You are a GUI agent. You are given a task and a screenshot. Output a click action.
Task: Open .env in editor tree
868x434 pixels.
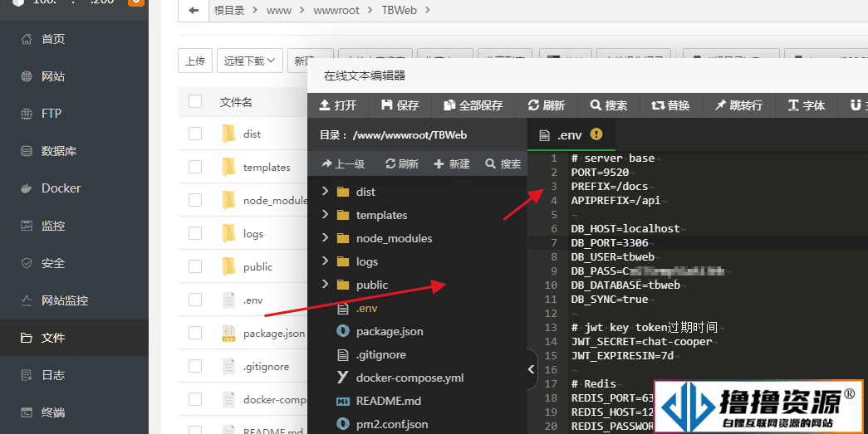point(366,308)
